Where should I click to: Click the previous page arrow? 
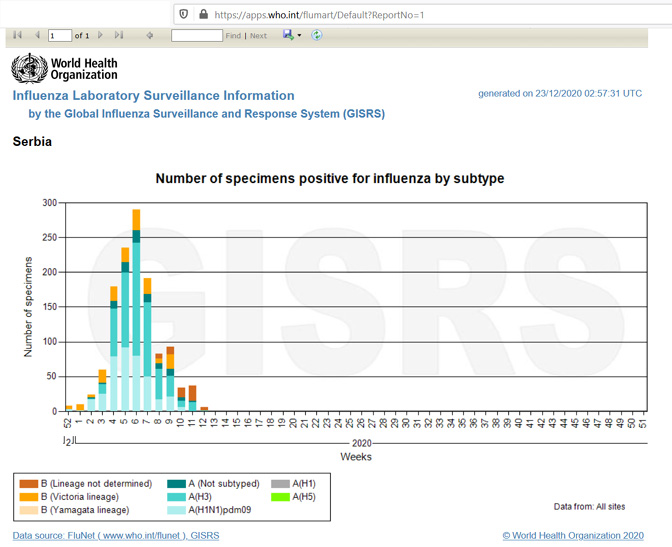[37, 35]
